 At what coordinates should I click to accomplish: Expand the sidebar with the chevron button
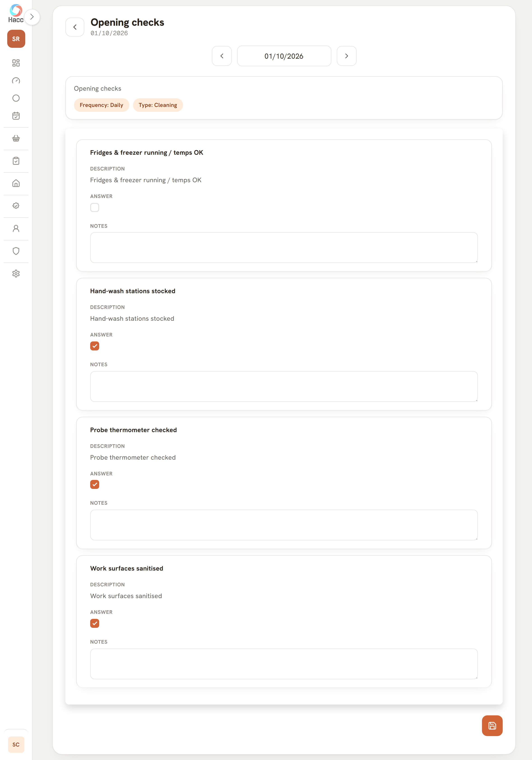click(32, 17)
